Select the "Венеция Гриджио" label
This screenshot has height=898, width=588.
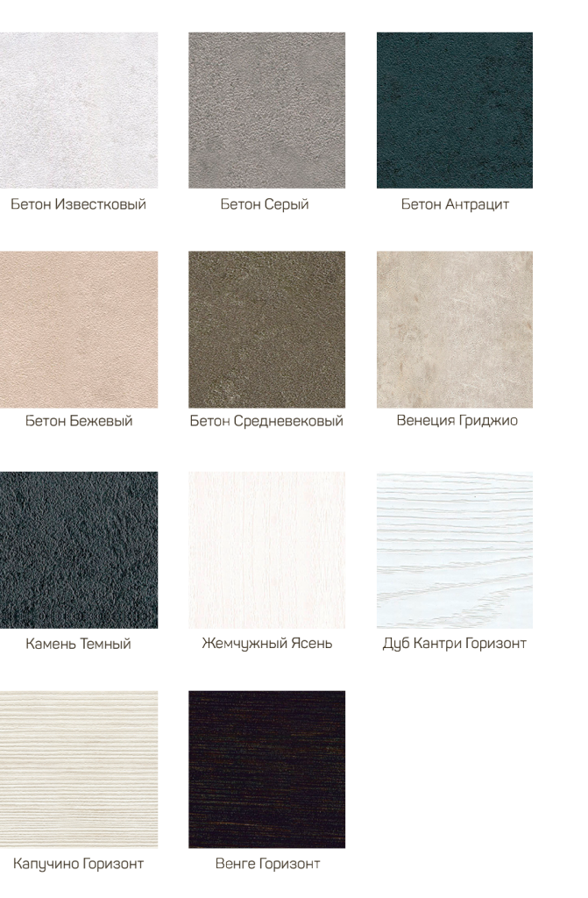(457, 422)
